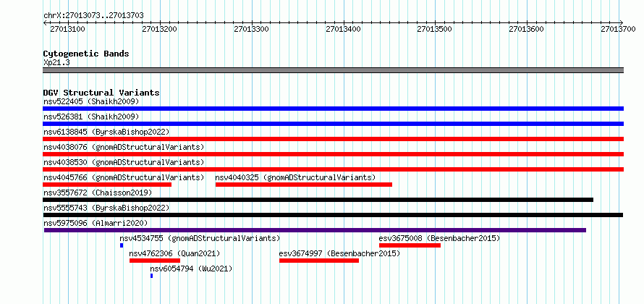This screenshot has height=304, width=644.
Task: Click the Xp21.3 band label
Action: (x=56, y=62)
